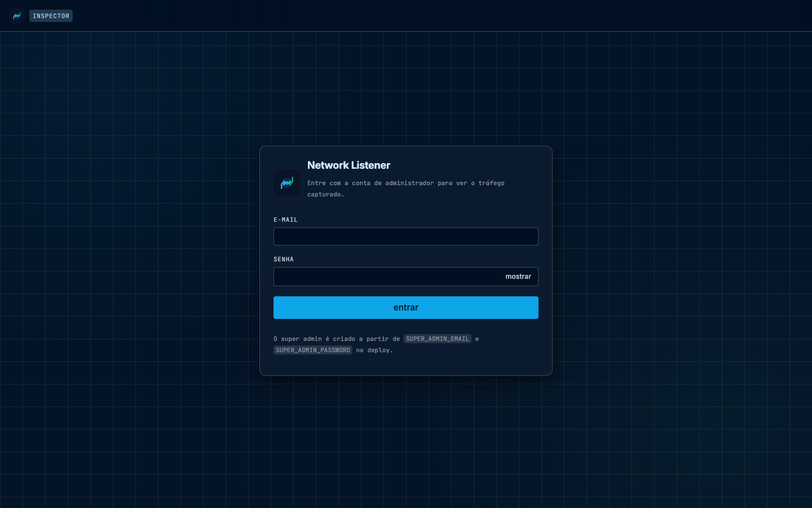Submit login with entrar button
The height and width of the screenshot is (508, 812).
(x=406, y=308)
